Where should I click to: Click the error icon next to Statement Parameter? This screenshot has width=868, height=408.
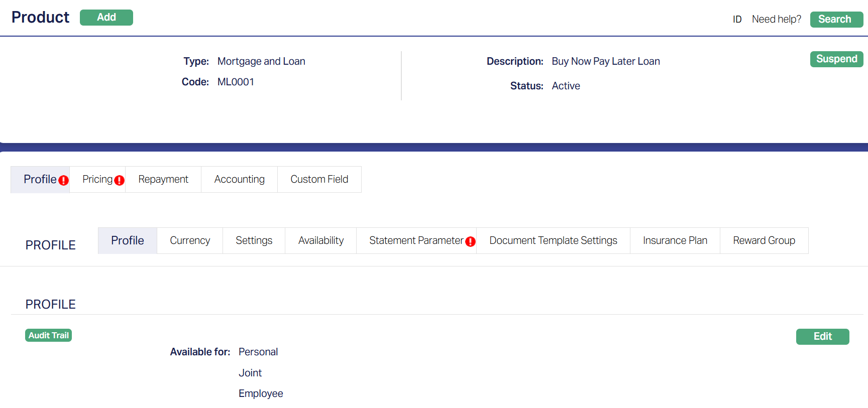click(470, 242)
